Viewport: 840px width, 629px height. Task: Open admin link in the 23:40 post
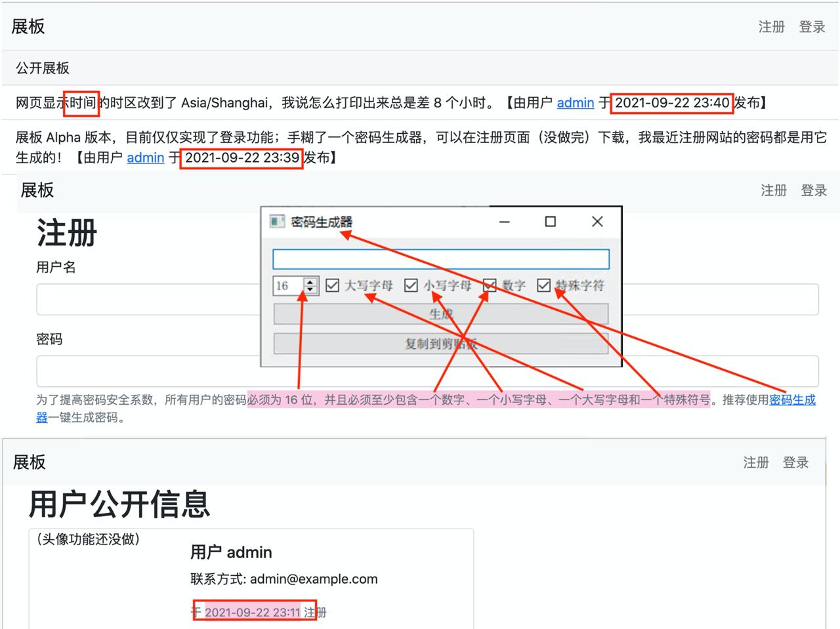click(576, 102)
